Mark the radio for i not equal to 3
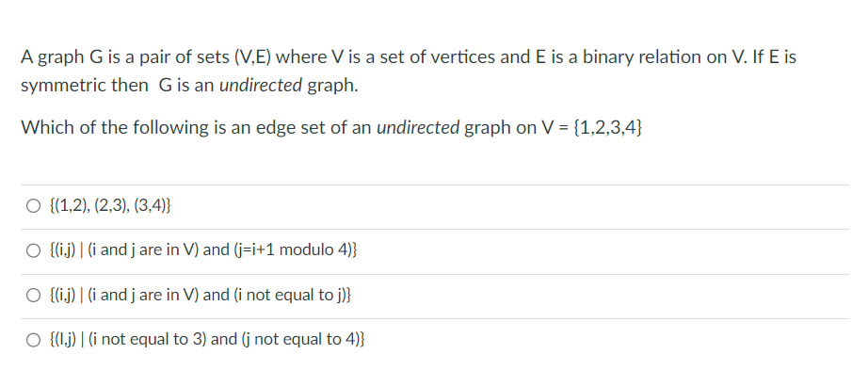 (33, 340)
